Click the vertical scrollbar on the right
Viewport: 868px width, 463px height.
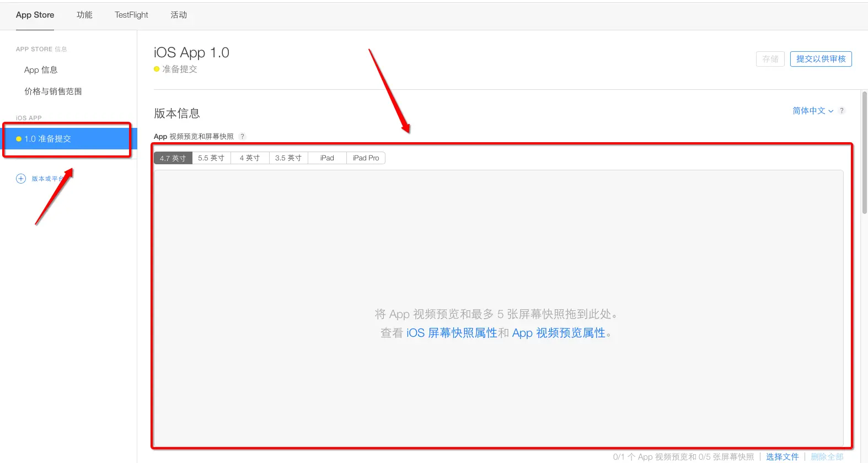865,153
